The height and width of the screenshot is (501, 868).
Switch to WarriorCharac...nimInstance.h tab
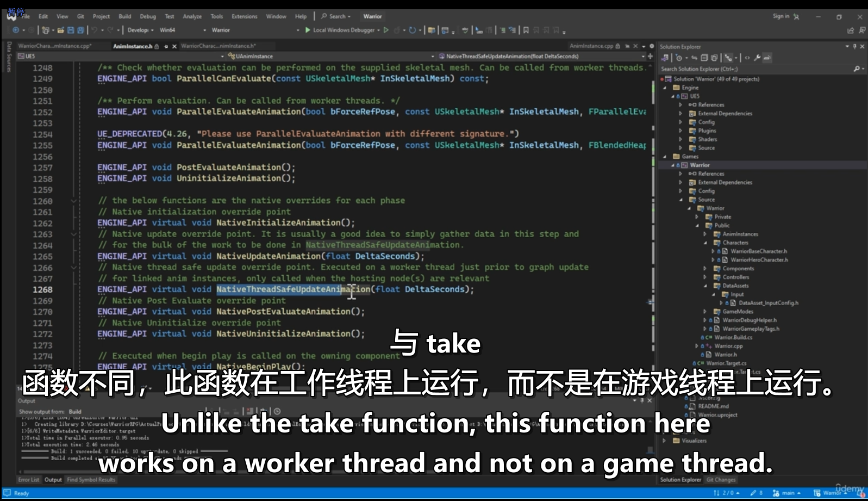pos(218,46)
